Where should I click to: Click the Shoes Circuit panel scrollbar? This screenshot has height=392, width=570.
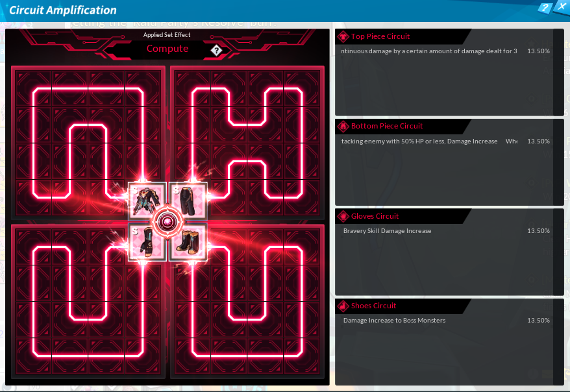pos(558,341)
